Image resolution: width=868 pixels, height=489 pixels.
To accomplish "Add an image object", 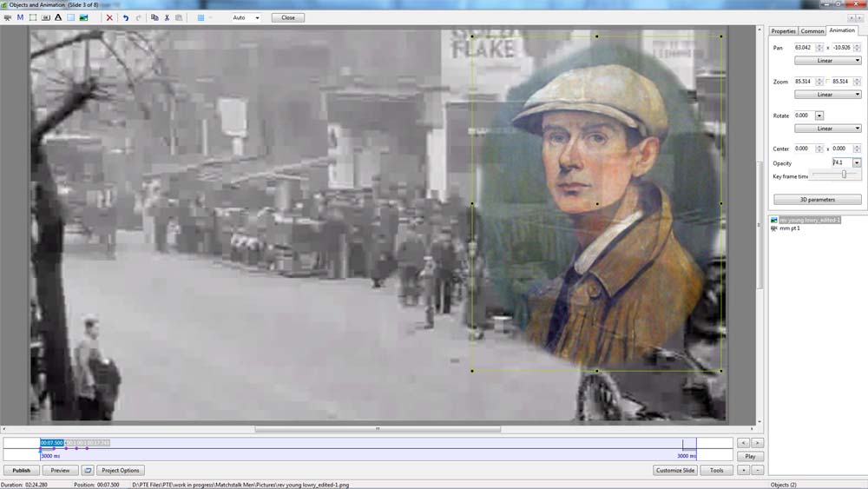I will 83,17.
